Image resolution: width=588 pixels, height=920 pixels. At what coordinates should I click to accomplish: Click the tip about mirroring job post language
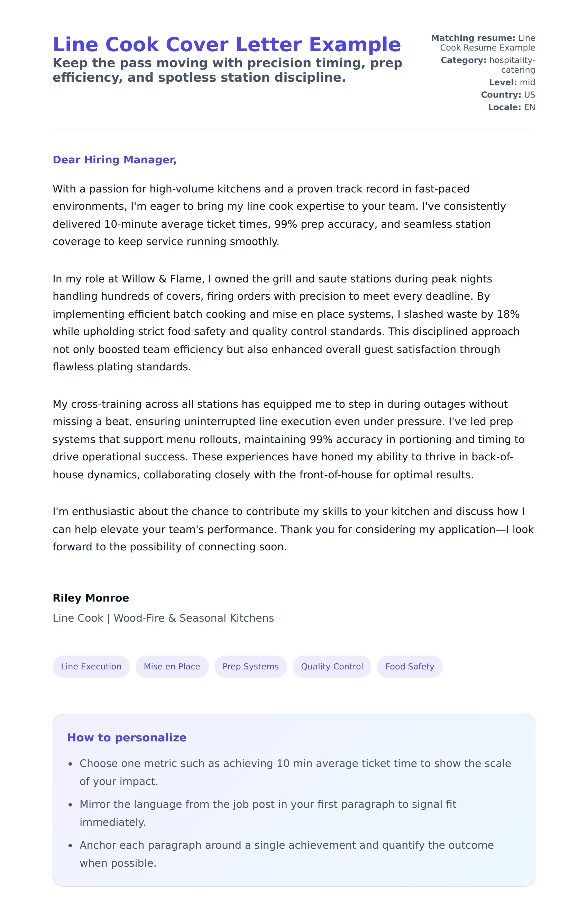[268, 813]
